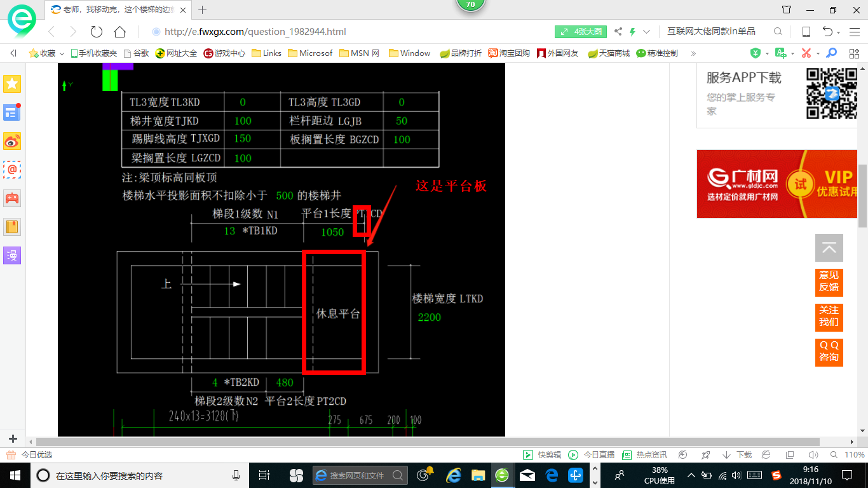The image size is (868, 488).
Task: Click the scissors screenshot tool icon
Action: [x=806, y=53]
